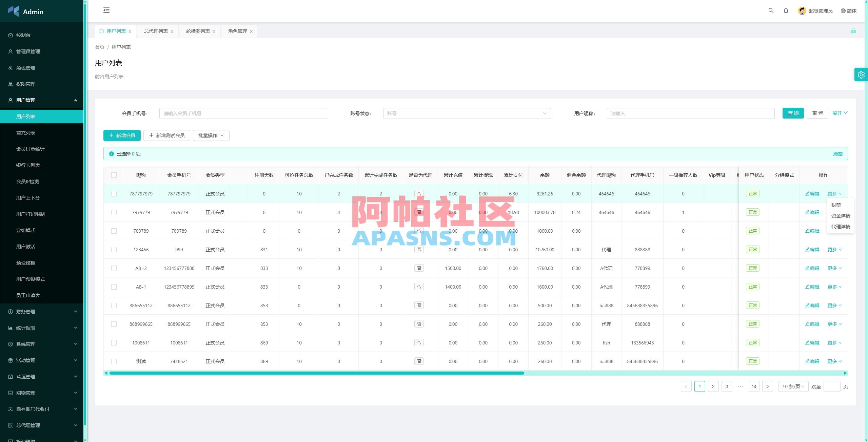This screenshot has width=868, height=442.
Task: Open notifications via the bell icon
Action: 786,10
